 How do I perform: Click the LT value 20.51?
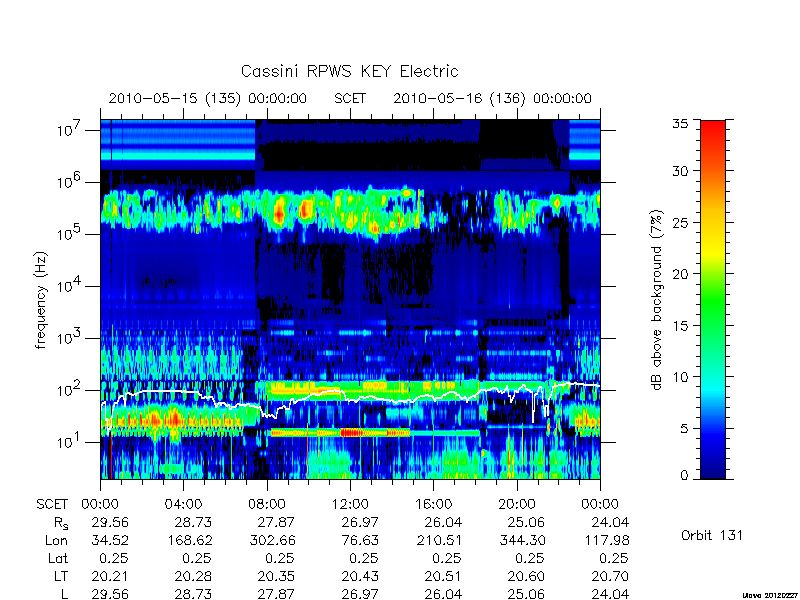point(443,576)
